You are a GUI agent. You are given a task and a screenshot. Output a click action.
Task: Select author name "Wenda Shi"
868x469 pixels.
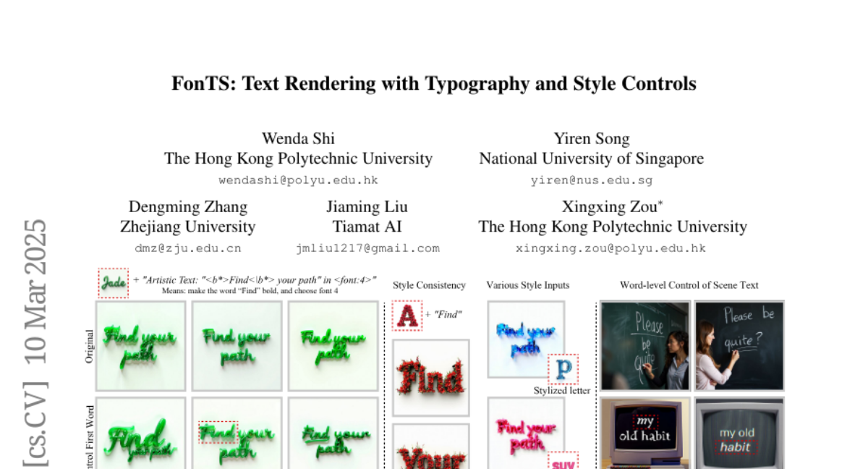(298, 138)
